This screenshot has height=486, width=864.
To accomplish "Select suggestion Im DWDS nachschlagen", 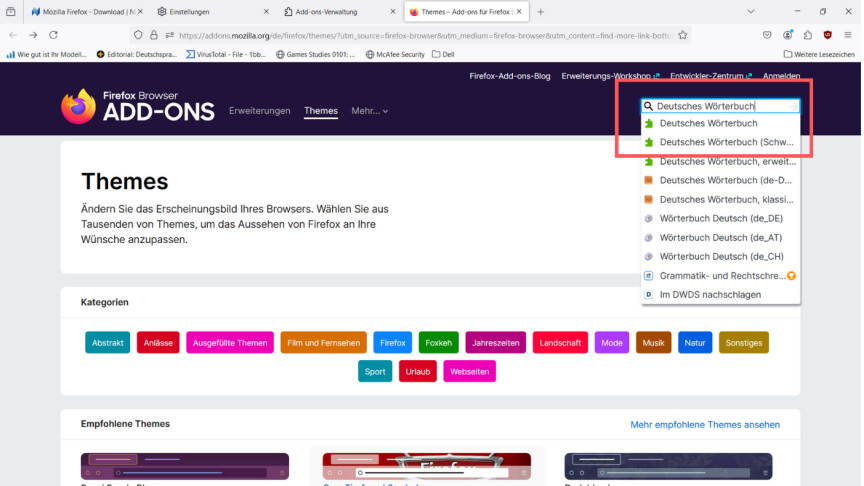I will 721,295.
